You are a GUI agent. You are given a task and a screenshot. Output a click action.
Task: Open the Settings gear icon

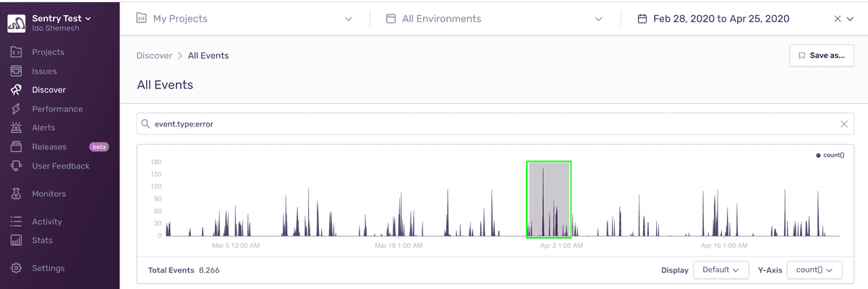[16, 268]
